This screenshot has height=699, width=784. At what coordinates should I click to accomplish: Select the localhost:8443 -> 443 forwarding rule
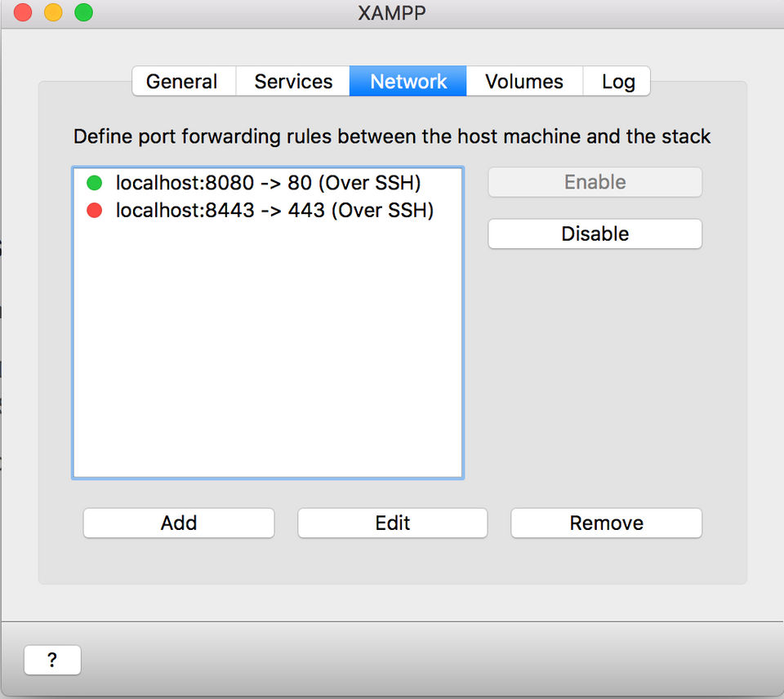274,211
